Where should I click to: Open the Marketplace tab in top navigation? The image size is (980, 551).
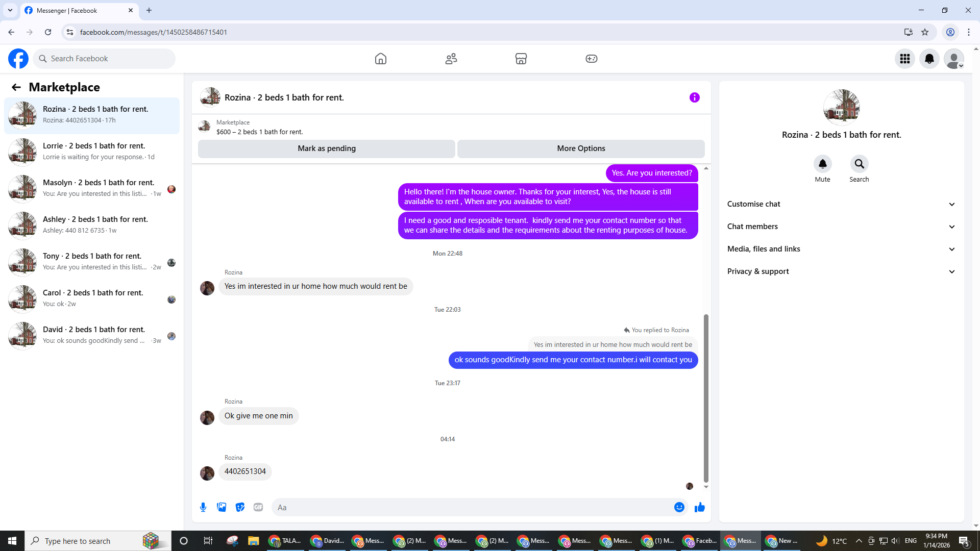point(521,59)
